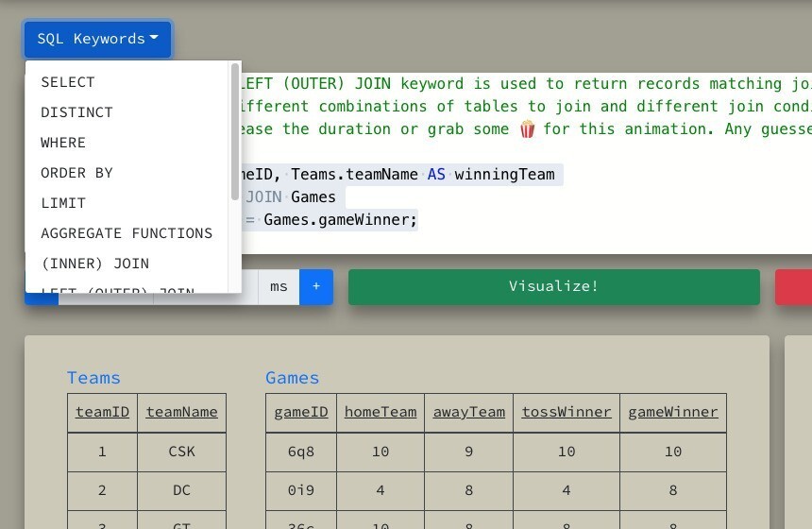Click the popcorn emoji in description
The width and height of the screenshot is (812, 529).
click(527, 128)
